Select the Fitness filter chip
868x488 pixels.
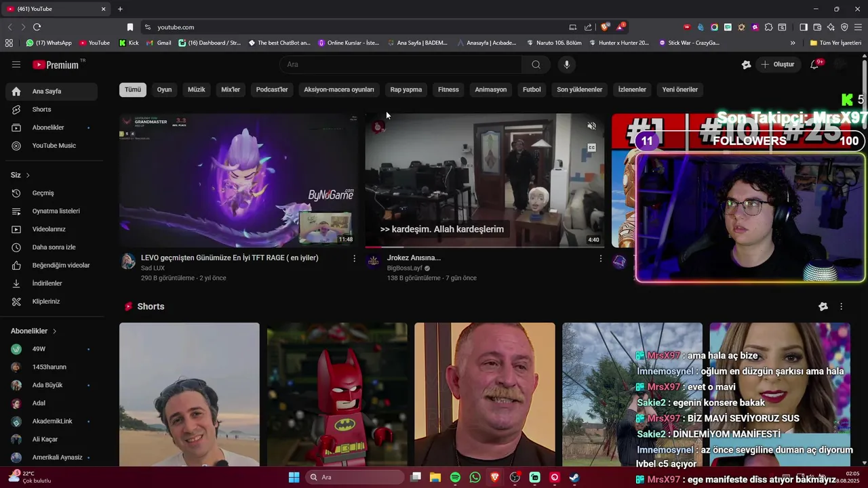click(x=448, y=89)
